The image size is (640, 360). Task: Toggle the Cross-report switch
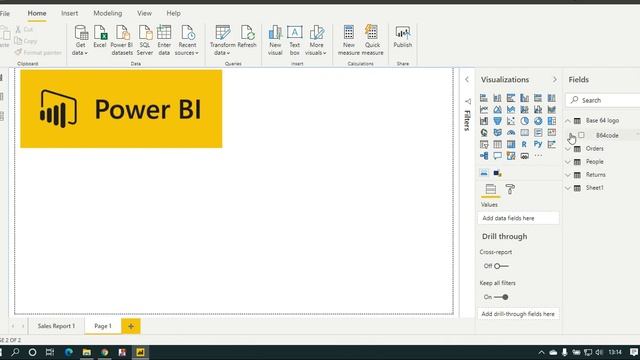click(501, 266)
